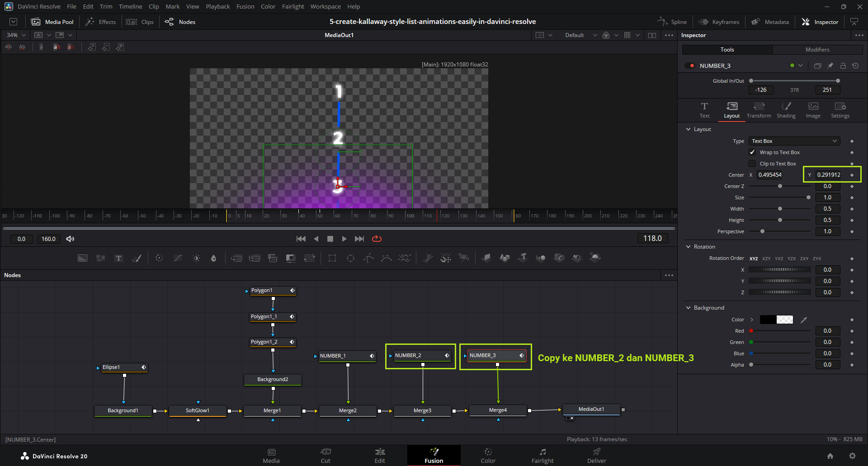The width and height of the screenshot is (868, 466).
Task: Open the Type dropdown showing Text Box
Action: click(794, 141)
